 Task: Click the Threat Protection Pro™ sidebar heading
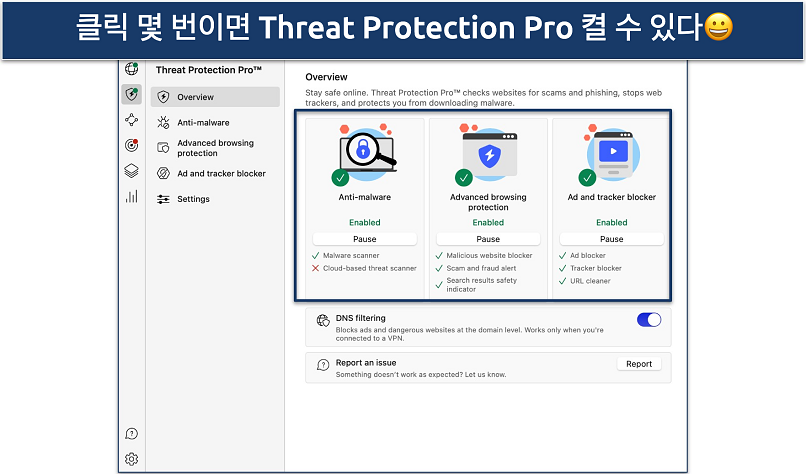(209, 70)
